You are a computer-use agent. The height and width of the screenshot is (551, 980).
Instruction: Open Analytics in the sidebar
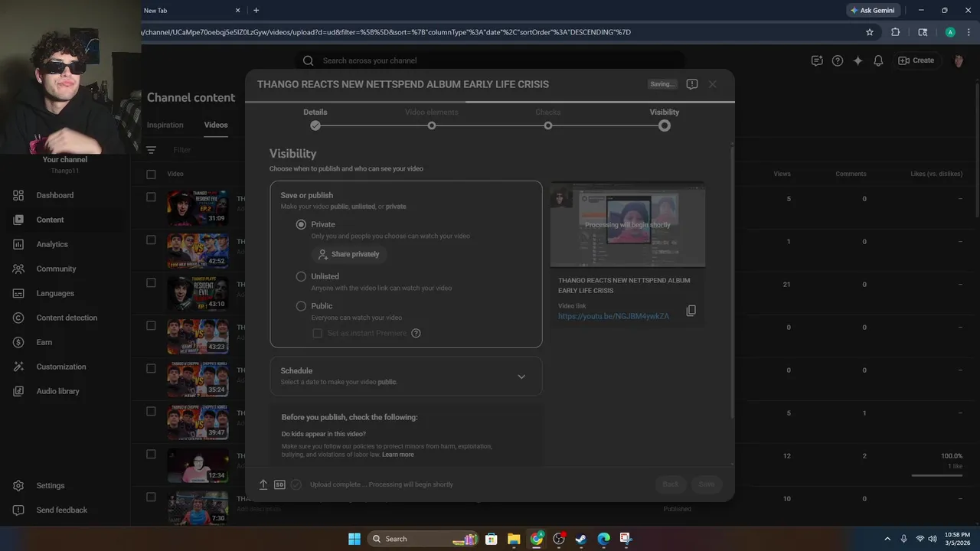52,244
